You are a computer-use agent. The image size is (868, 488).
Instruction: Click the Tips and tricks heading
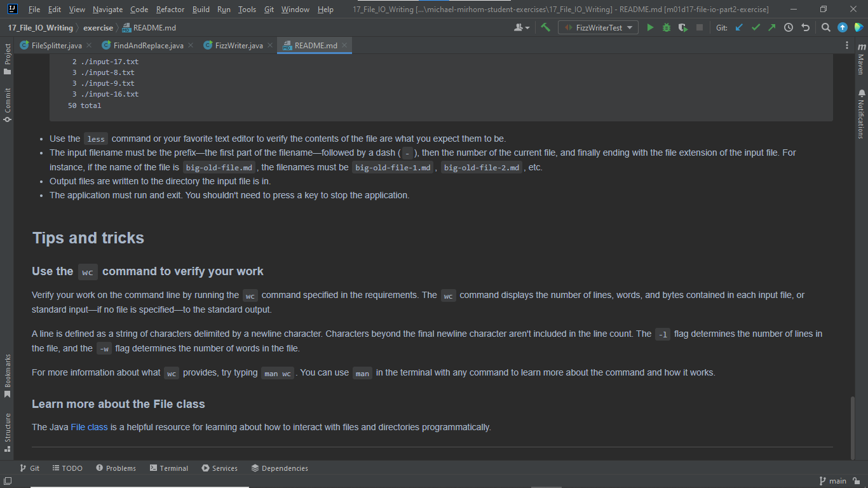[88, 238]
